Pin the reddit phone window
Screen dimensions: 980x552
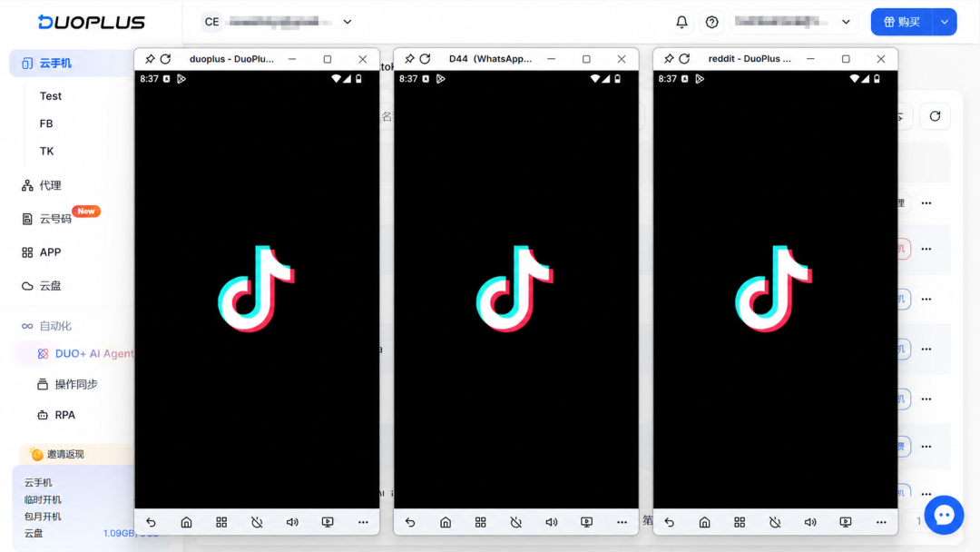669,59
